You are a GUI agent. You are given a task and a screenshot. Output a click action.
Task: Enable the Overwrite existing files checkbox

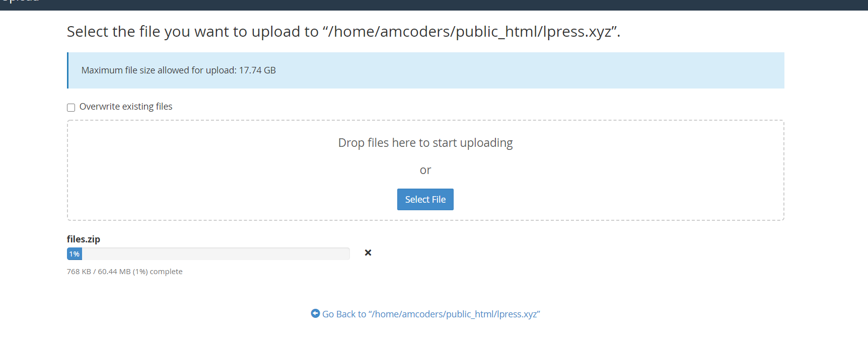[71, 107]
